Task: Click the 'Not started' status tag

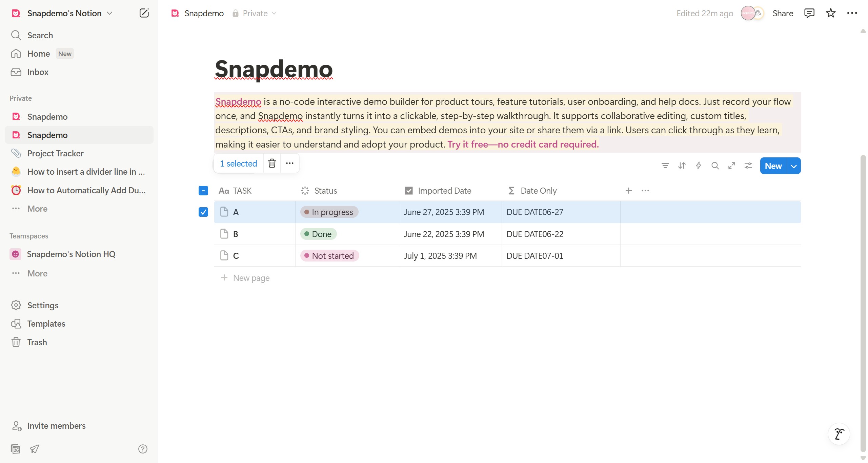Action: pos(329,256)
